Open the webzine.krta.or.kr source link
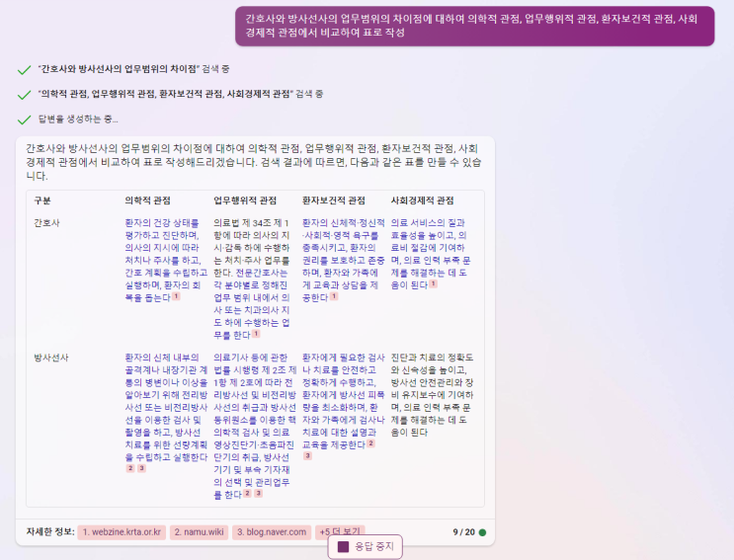This screenshot has width=734, height=560. pos(122,532)
